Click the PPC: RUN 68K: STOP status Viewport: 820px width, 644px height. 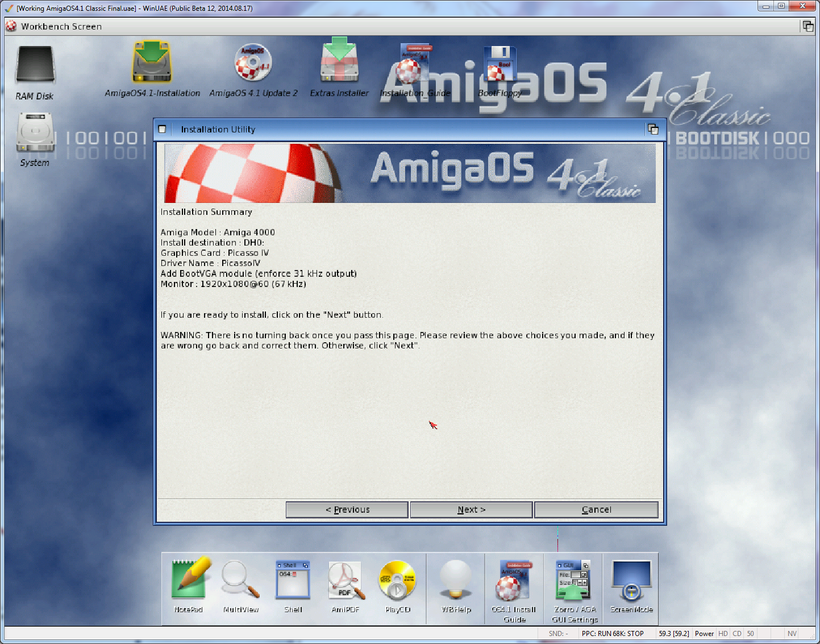coord(613,633)
